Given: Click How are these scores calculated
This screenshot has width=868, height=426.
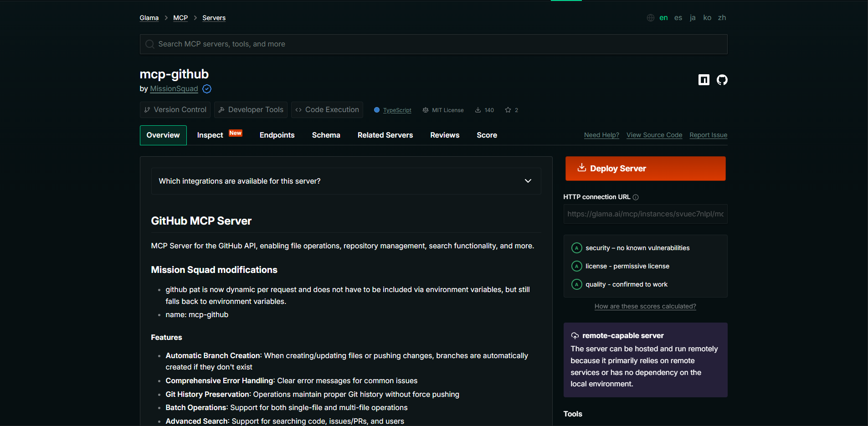Looking at the screenshot, I should click(x=645, y=306).
